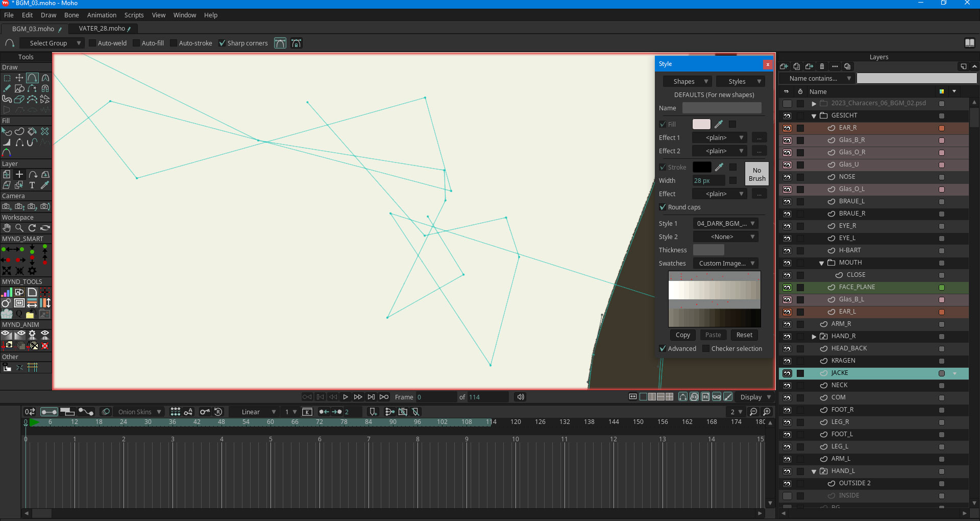Enable Auto-fill checkbox
980x521 pixels.
point(136,43)
